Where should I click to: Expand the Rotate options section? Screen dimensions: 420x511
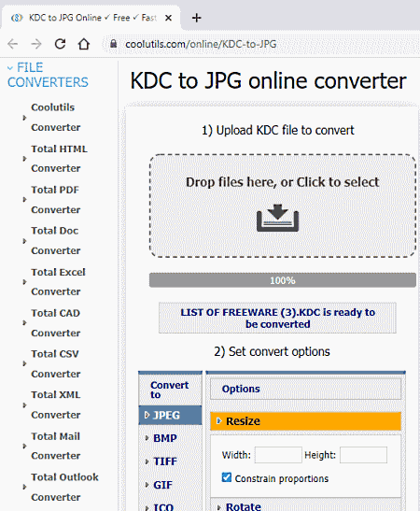[305, 505]
